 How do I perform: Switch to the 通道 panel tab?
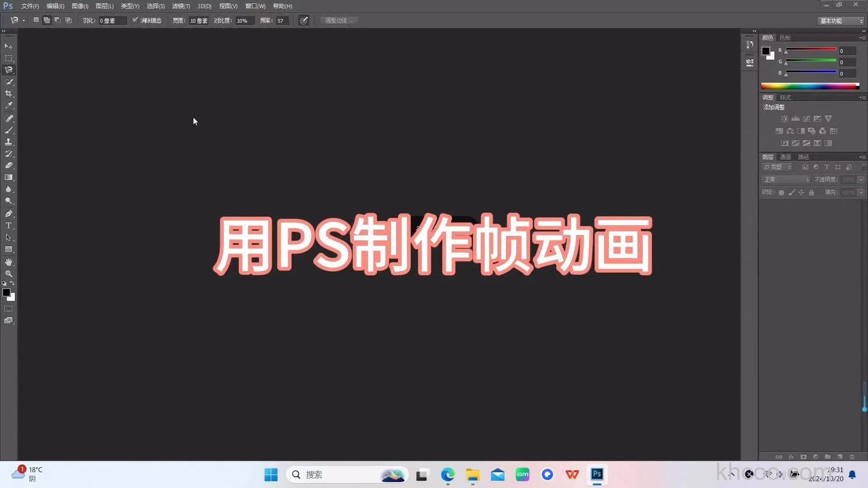tap(786, 157)
